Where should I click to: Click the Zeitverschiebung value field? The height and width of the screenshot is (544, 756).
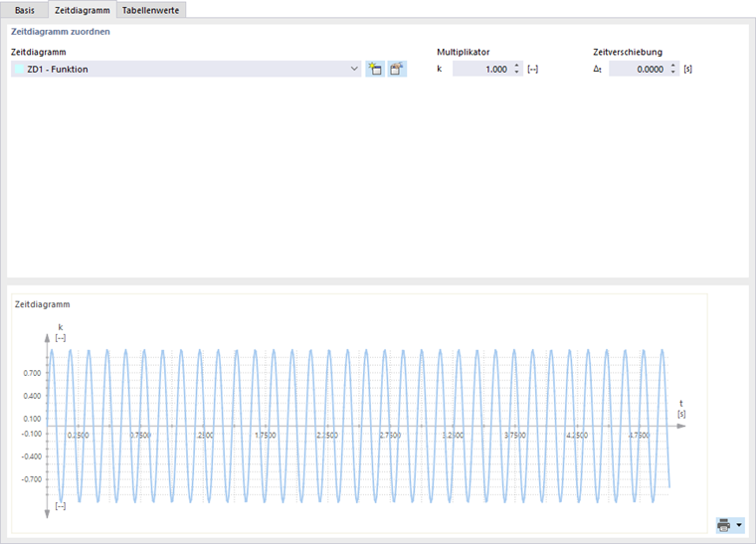[x=639, y=69]
